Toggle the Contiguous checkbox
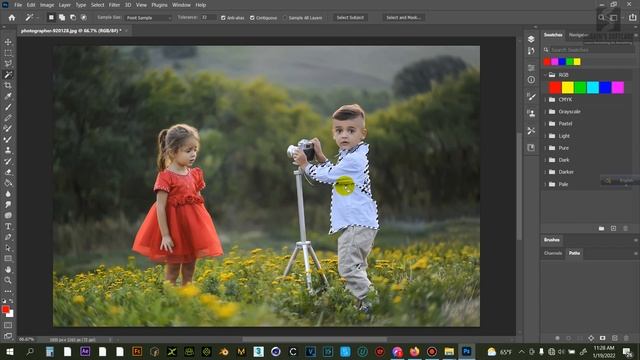This screenshot has height=360, width=640. point(252,18)
